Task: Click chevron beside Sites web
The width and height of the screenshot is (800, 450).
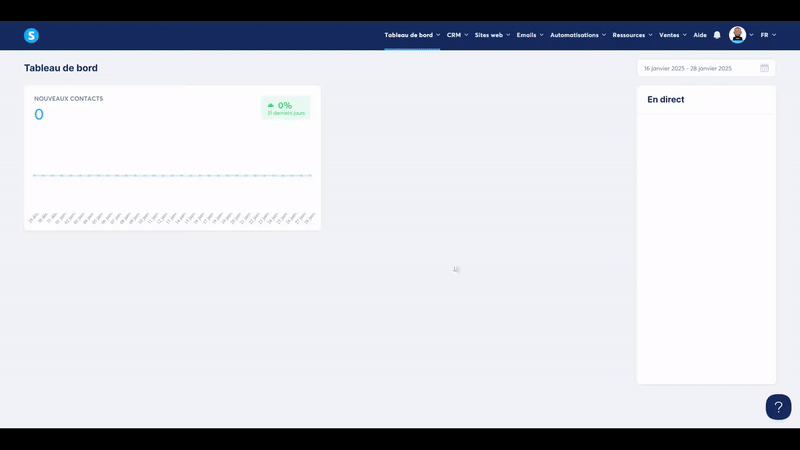Action: pos(508,35)
